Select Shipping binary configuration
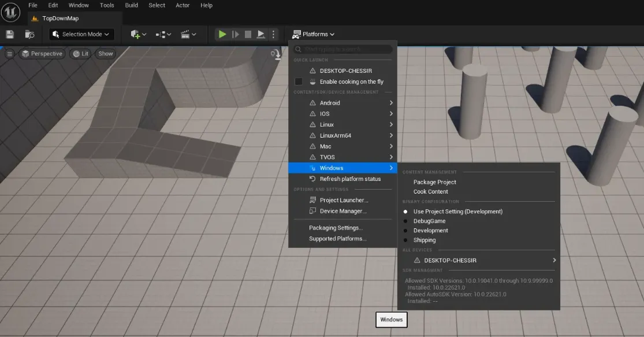This screenshot has height=337, width=644. pyautogui.click(x=405, y=240)
